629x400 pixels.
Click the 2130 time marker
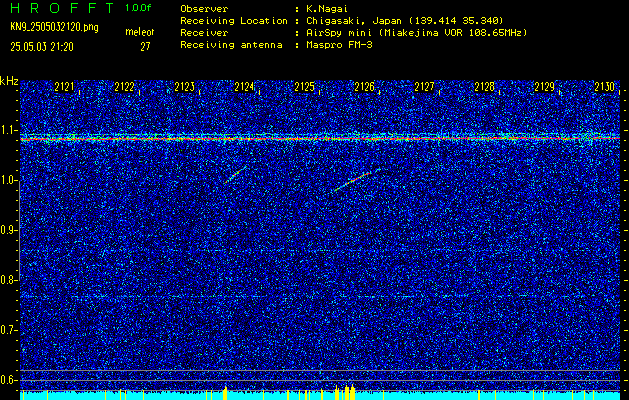pyautogui.click(x=605, y=87)
